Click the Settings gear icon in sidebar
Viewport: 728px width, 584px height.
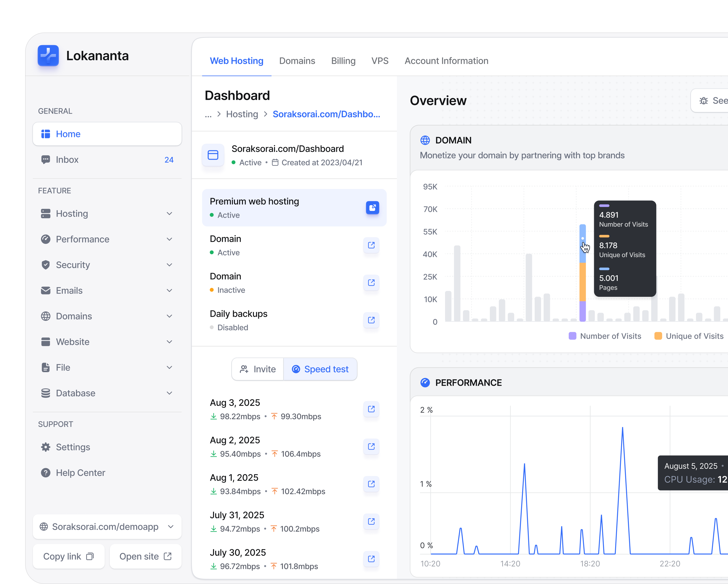pos(46,447)
